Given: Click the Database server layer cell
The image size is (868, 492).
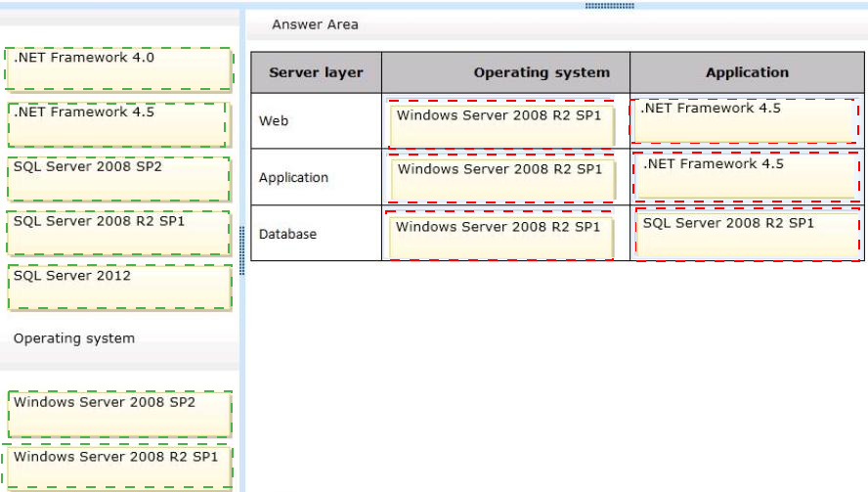Looking at the screenshot, I should [316, 234].
